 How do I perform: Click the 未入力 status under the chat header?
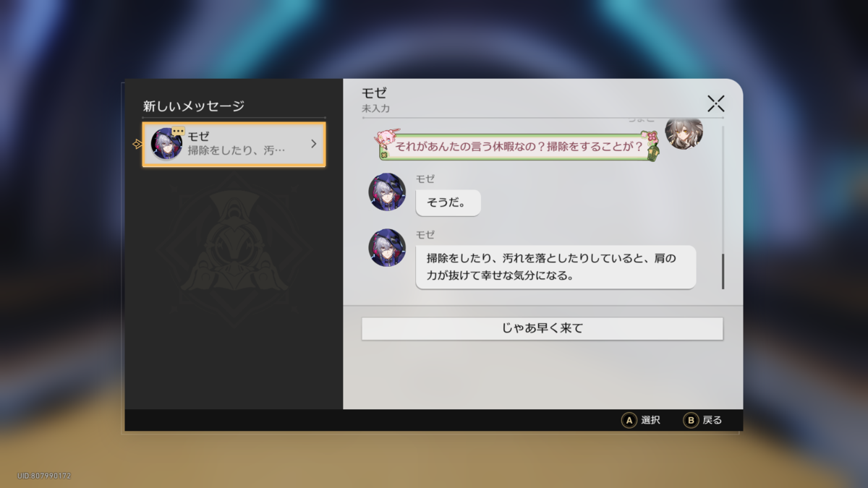click(x=376, y=109)
